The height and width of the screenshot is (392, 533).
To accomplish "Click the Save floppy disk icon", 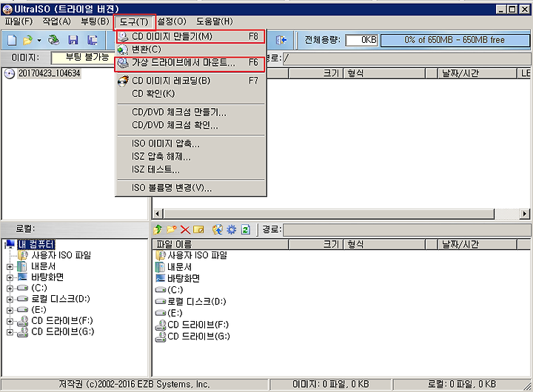I will click(73, 40).
